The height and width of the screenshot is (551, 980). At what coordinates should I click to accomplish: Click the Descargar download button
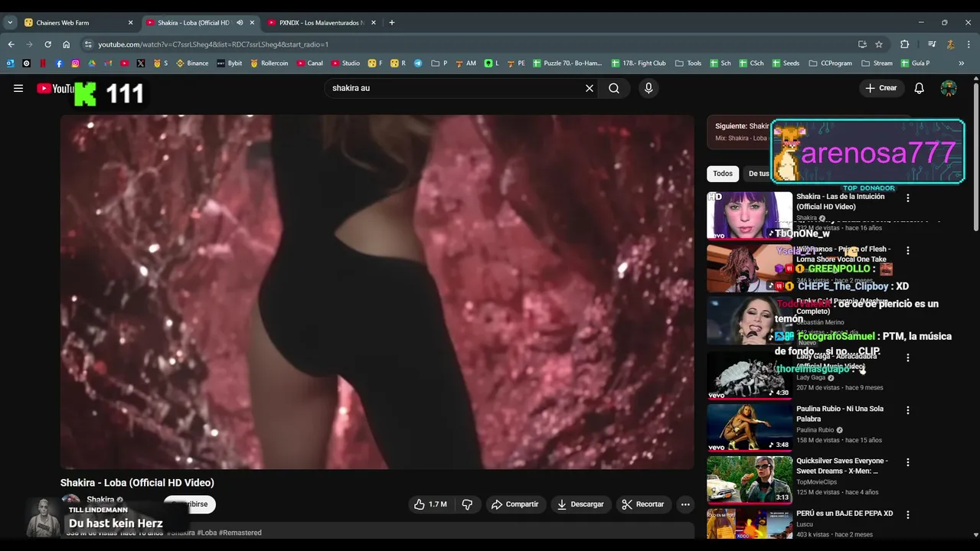pos(580,504)
